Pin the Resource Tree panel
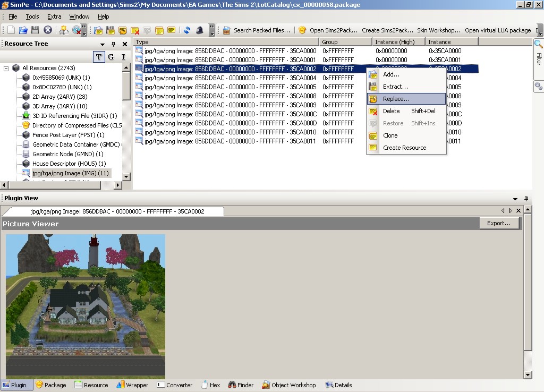The height and width of the screenshot is (392, 544). point(113,44)
